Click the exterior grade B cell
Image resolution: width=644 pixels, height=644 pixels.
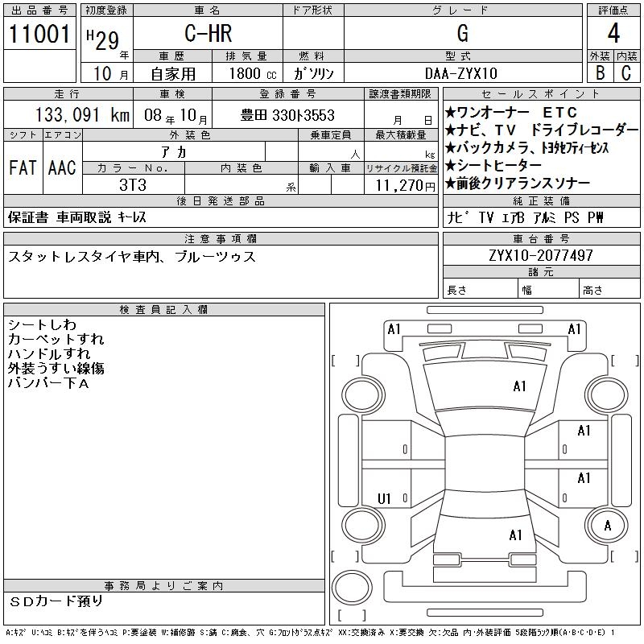pyautogui.click(x=600, y=72)
